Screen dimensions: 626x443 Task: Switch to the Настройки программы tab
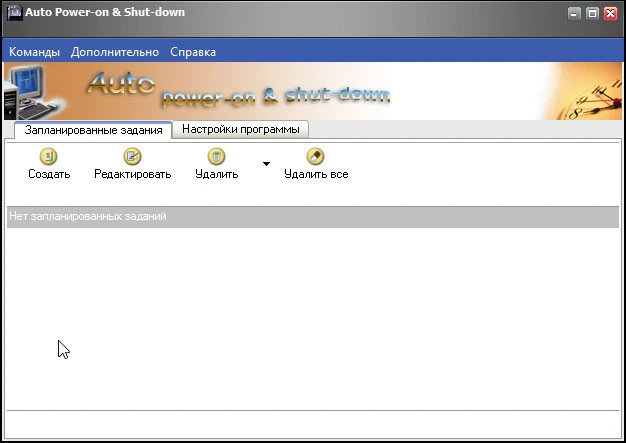pyautogui.click(x=241, y=129)
